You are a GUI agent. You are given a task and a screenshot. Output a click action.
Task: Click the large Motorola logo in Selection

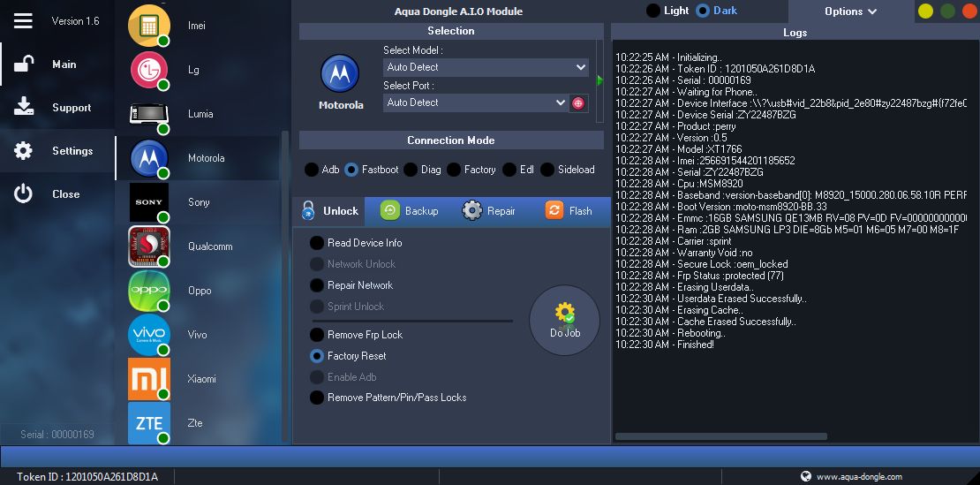(340, 73)
